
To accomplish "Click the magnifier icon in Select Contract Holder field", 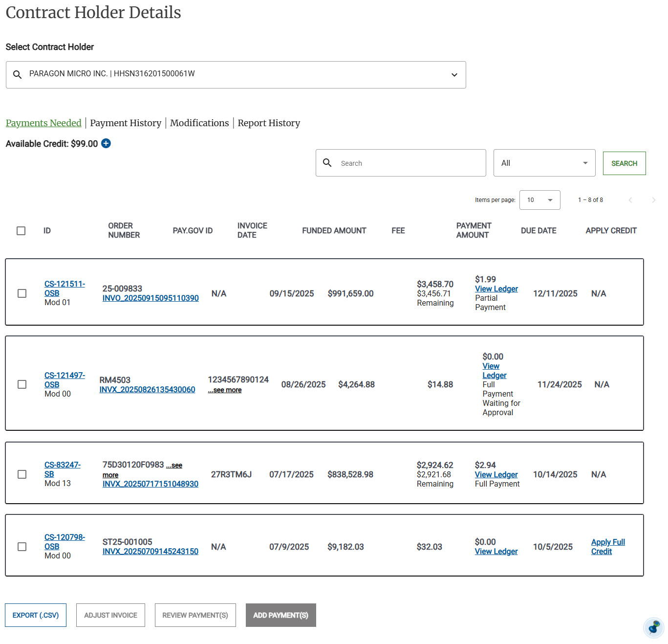I will coord(17,74).
